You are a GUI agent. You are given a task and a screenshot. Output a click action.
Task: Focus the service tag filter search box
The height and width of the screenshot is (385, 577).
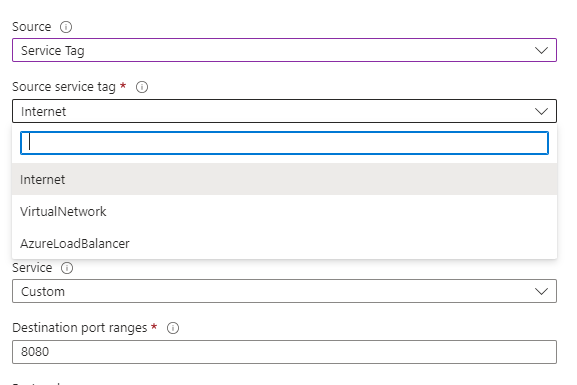point(284,143)
